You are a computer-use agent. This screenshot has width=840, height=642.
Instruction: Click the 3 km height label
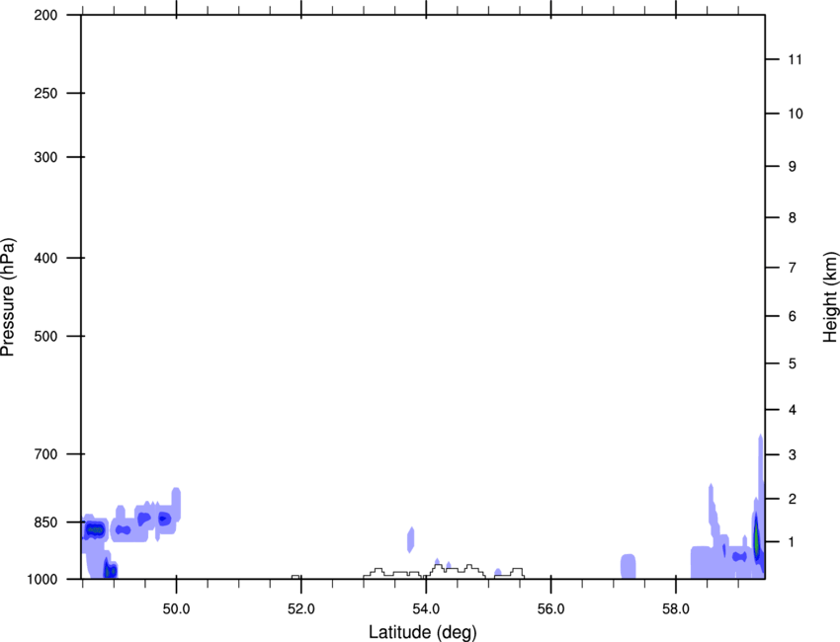click(792, 454)
